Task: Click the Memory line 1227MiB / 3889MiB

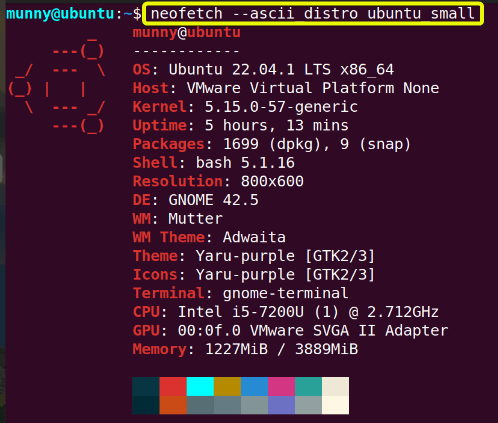Action: point(245,350)
